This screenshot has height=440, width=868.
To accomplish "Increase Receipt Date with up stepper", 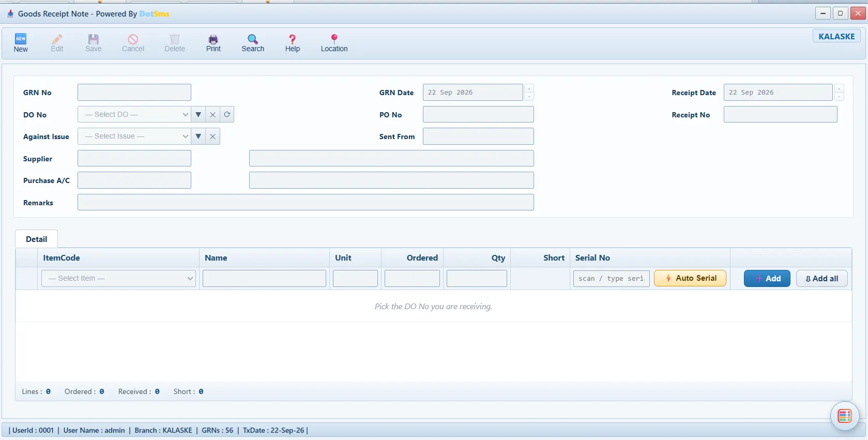I will point(839,88).
